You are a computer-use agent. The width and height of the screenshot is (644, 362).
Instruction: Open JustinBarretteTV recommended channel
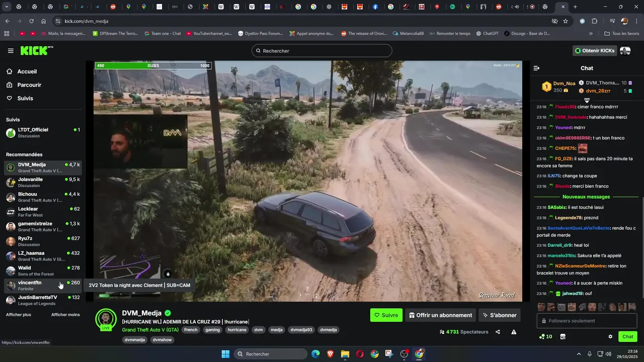point(43,300)
